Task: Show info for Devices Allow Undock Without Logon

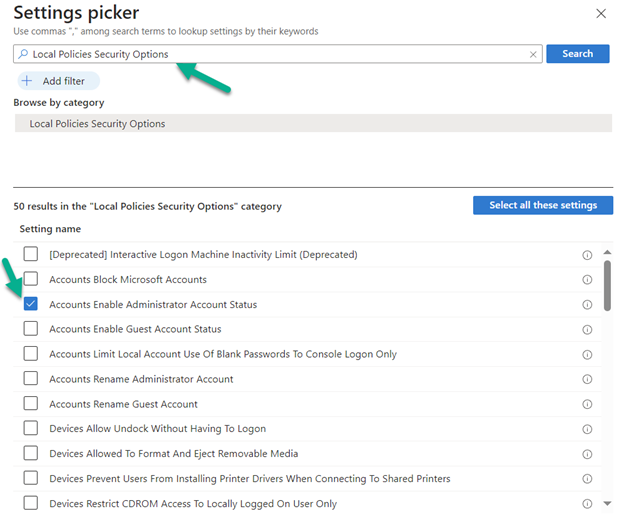Action: coord(587,429)
